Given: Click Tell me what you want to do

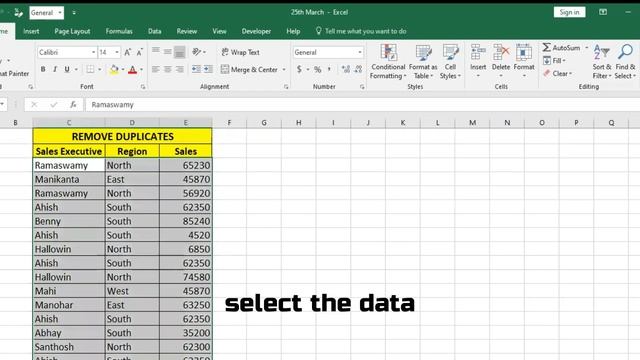Looking at the screenshot, I should pos(361,31).
